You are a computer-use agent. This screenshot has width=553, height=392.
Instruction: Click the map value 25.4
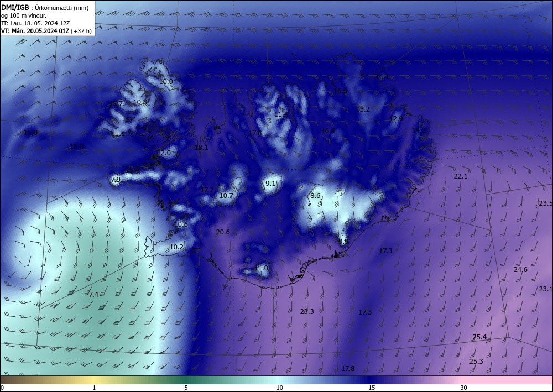pos(479,337)
